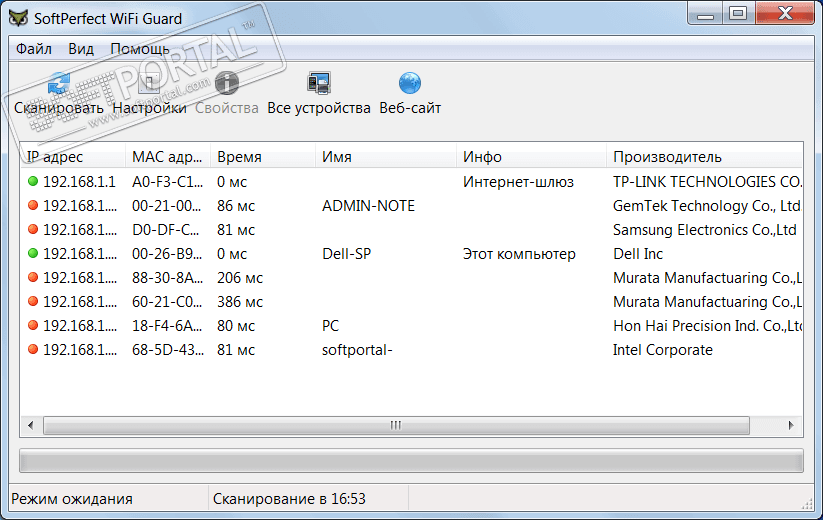The image size is (823, 520).
Task: Click MAC address A0-F3-C1...
Action: (167, 182)
